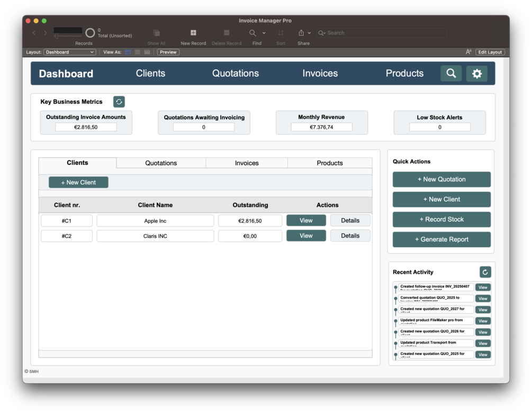Open Clients in top navigation
532x413 pixels.
(150, 73)
